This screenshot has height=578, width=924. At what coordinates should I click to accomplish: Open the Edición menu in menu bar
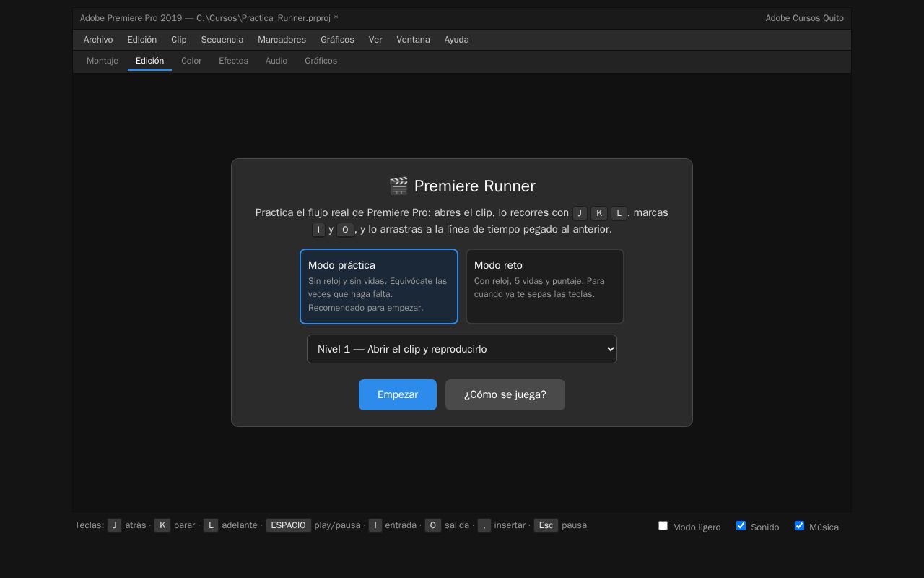142,40
